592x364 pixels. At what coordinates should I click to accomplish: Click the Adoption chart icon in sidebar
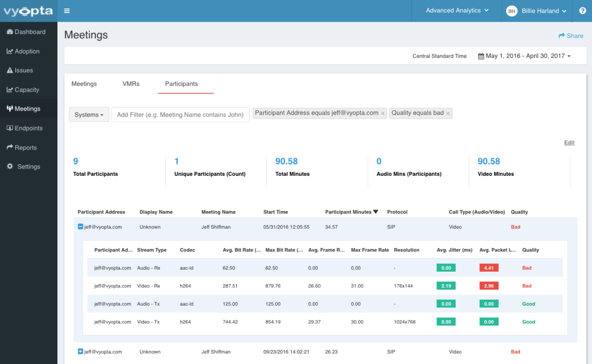10,51
